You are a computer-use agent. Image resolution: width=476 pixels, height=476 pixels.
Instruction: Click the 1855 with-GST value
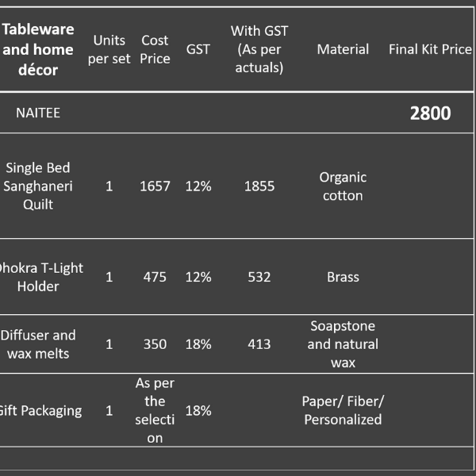click(x=259, y=186)
